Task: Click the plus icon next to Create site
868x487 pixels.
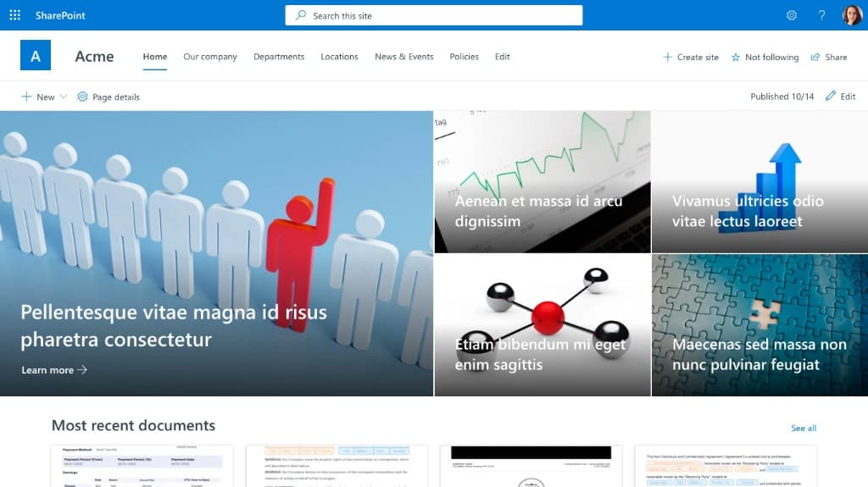Action: tap(668, 57)
